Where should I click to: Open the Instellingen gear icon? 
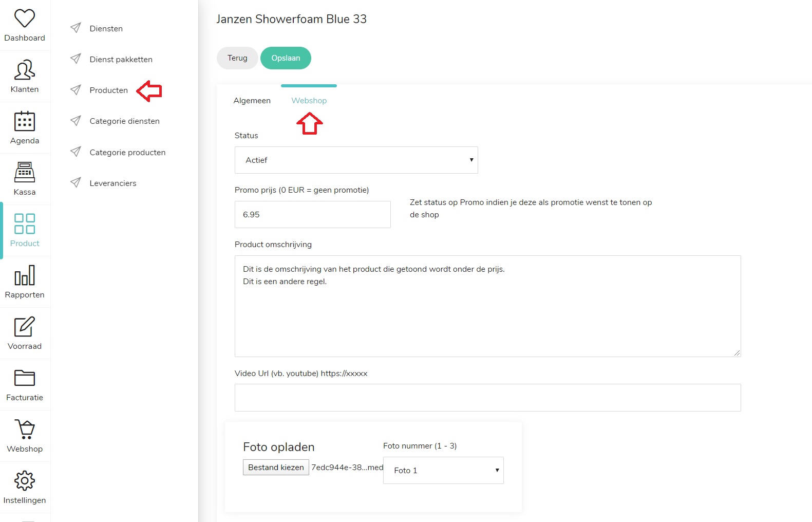tap(25, 481)
